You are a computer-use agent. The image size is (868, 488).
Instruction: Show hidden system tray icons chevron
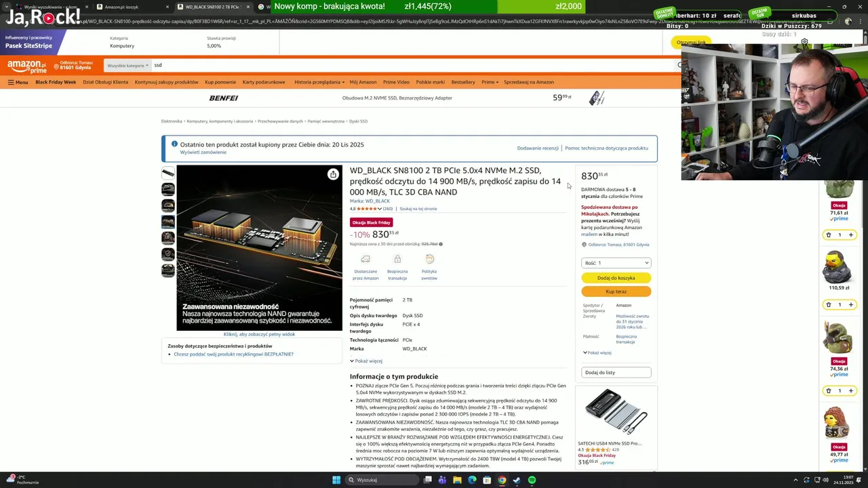point(795,480)
